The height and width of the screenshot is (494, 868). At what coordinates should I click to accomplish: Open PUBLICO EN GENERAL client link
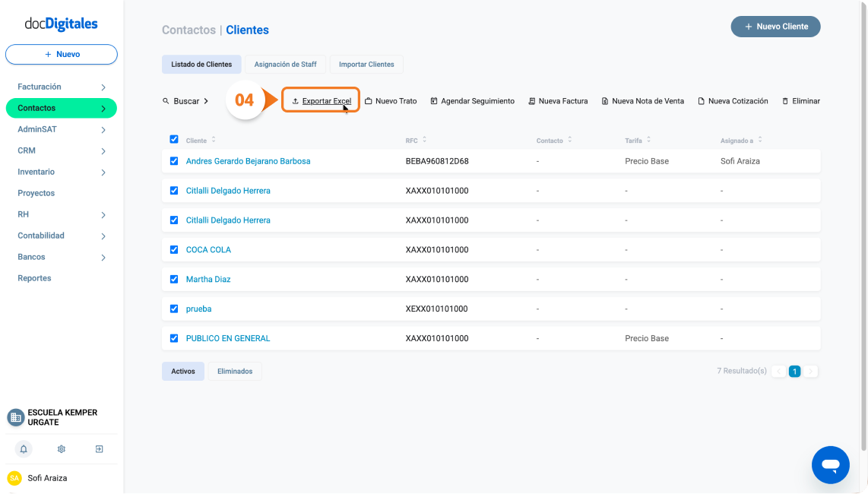tap(228, 338)
